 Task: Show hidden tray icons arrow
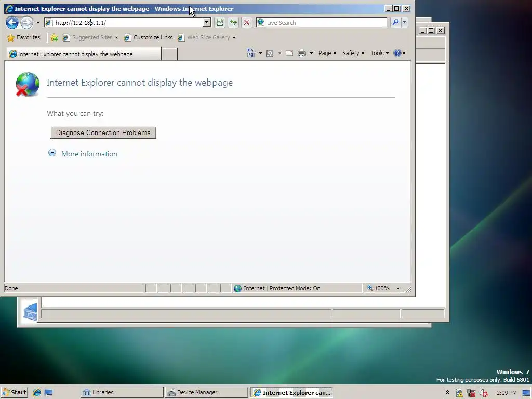[x=447, y=392]
